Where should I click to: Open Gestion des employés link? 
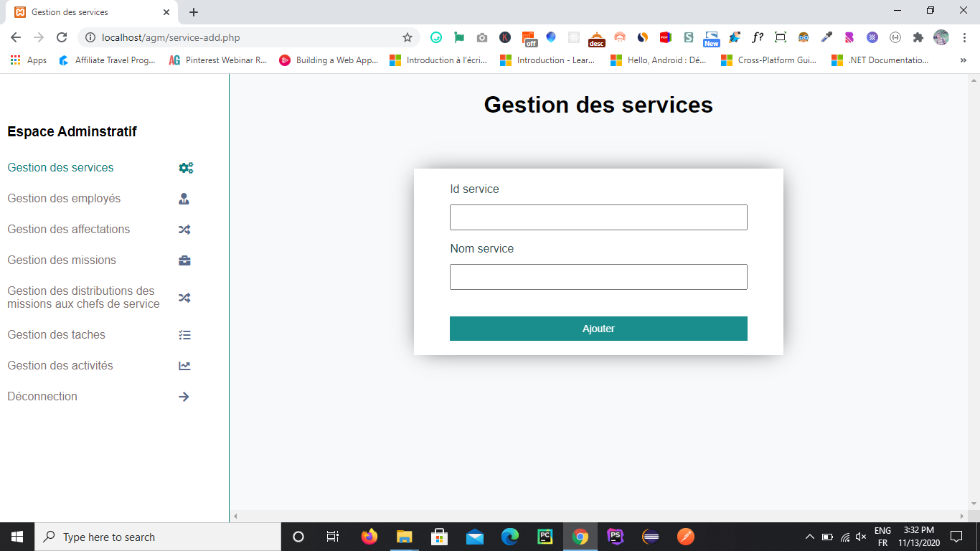tap(64, 198)
